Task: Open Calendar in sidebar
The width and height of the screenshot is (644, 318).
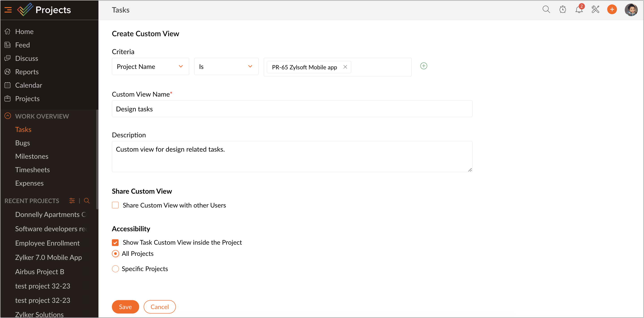Action: (x=28, y=85)
